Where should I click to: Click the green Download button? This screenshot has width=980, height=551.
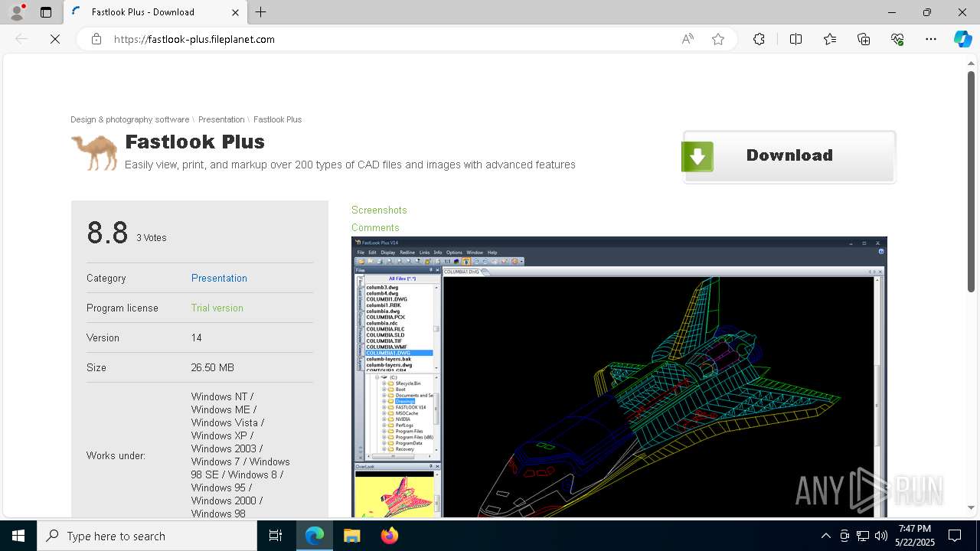(789, 156)
